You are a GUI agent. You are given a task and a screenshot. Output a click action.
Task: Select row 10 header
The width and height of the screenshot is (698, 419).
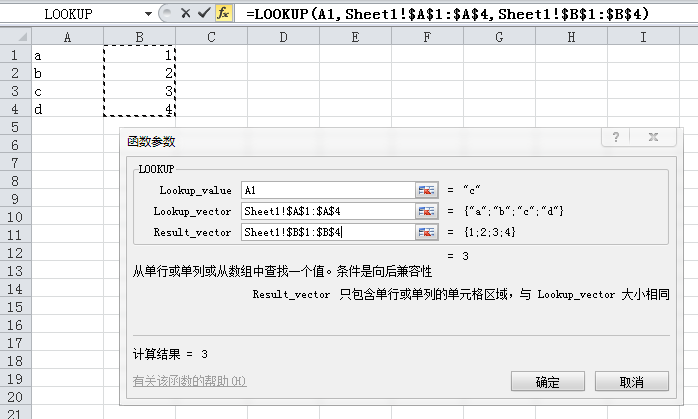coord(16,217)
